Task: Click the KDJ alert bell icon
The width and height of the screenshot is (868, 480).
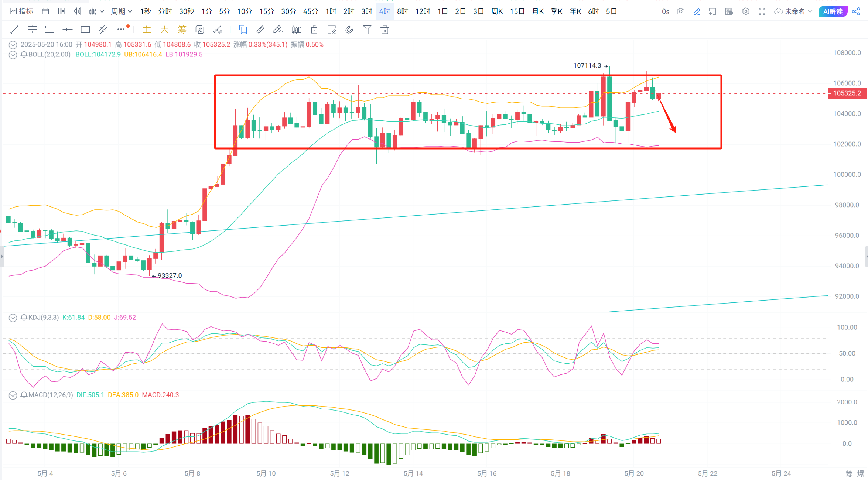Action: pos(24,318)
